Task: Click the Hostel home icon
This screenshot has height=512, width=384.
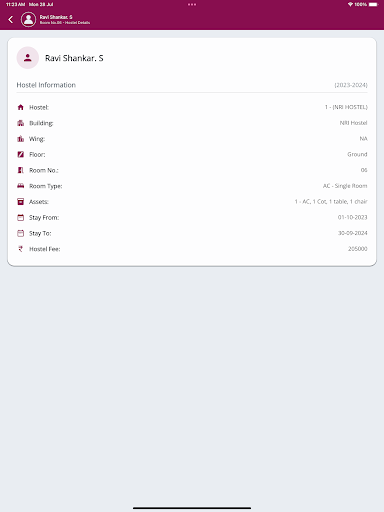Action: [21, 107]
